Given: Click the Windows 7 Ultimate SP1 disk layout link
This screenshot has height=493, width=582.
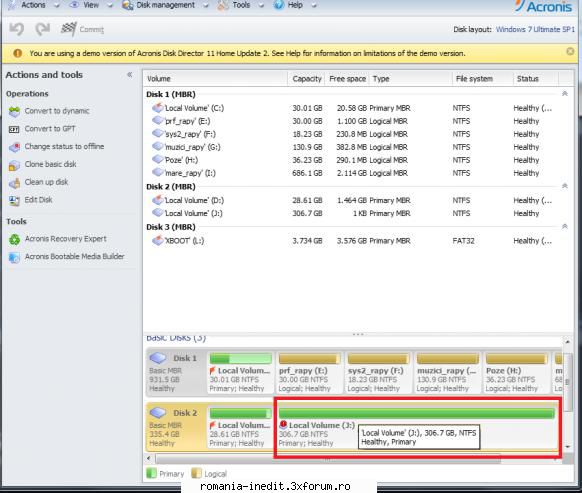Looking at the screenshot, I should point(535,29).
